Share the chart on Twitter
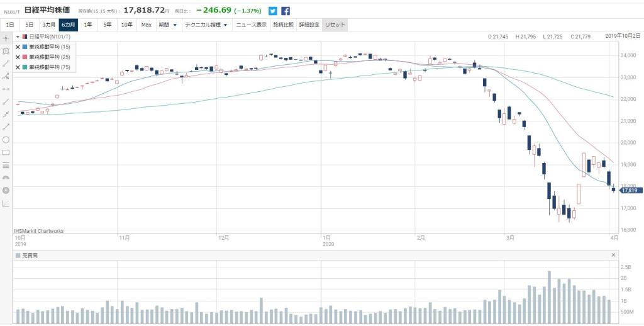 (272, 11)
